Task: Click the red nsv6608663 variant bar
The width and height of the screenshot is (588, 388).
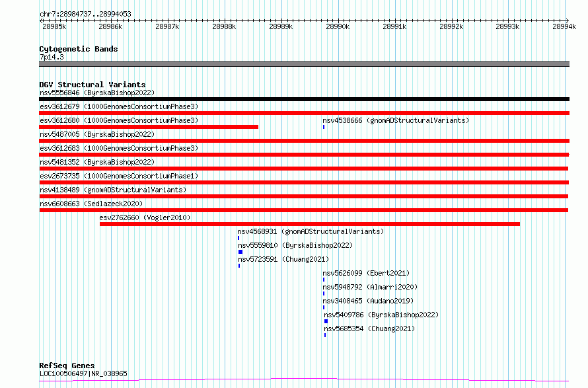Action: pos(304,210)
